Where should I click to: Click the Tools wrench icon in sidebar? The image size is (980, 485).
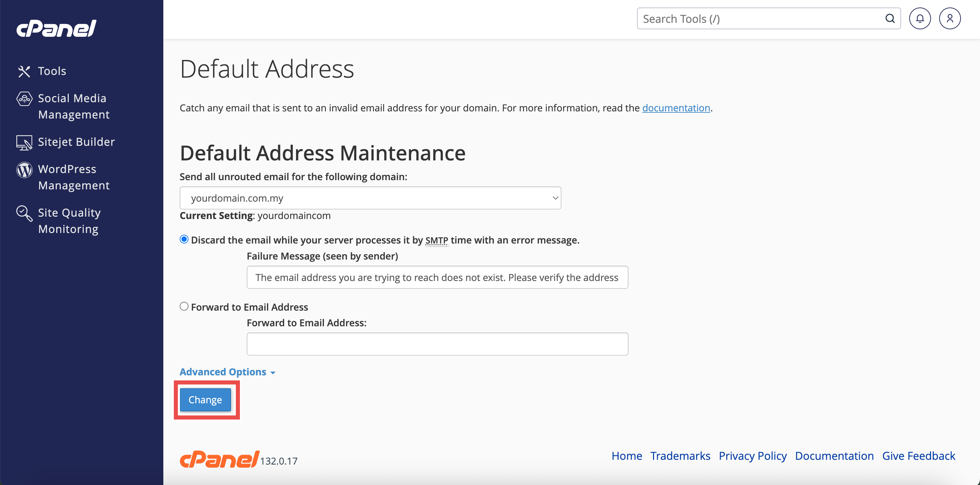(24, 71)
